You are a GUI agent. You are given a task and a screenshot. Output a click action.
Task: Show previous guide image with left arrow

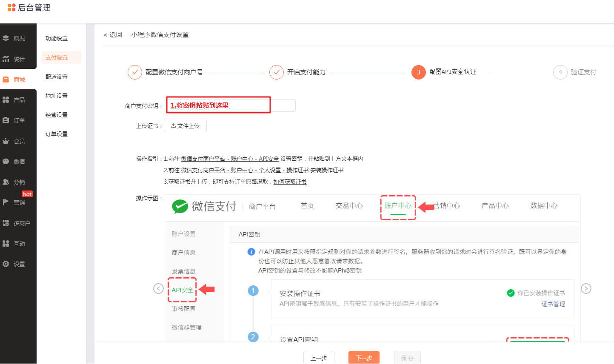coord(158,289)
